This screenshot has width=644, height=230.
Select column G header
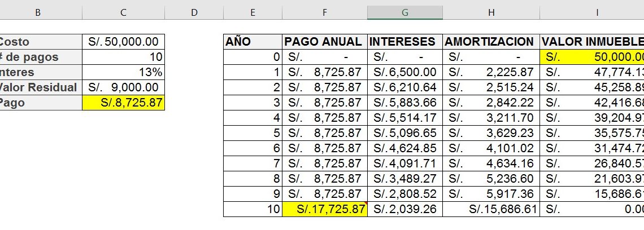point(405,12)
